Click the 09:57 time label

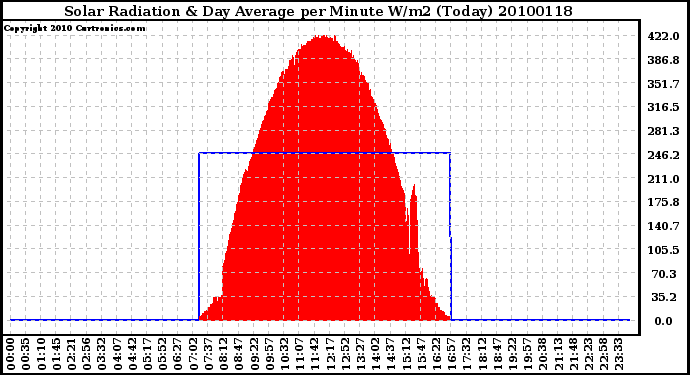(269, 354)
